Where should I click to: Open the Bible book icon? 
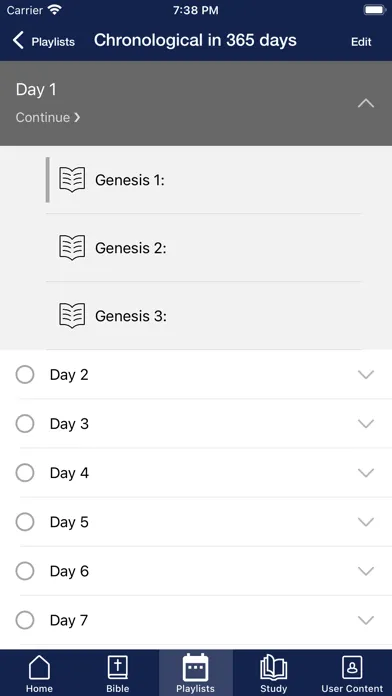tap(118, 668)
